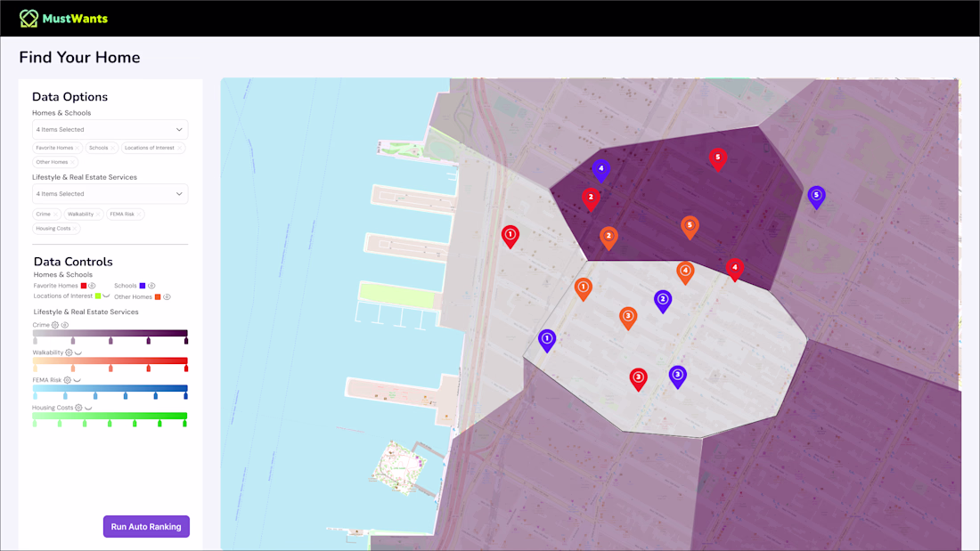
Task: Click the blue Schools color swatch
Action: click(x=143, y=286)
